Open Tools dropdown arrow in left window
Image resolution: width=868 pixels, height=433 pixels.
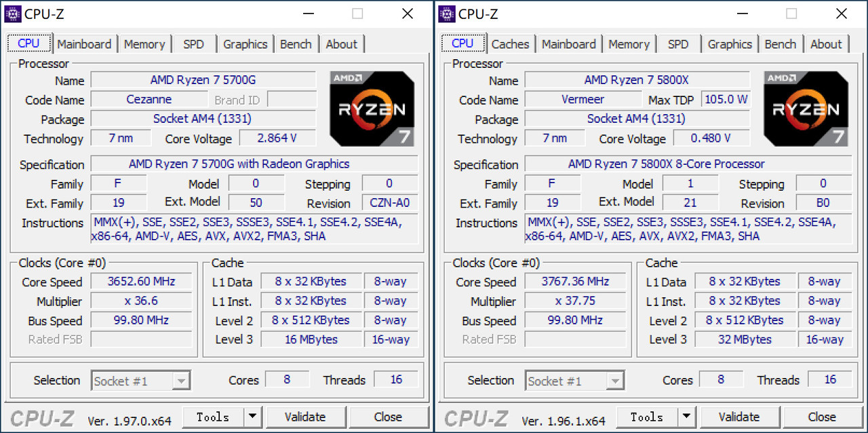[252, 417]
